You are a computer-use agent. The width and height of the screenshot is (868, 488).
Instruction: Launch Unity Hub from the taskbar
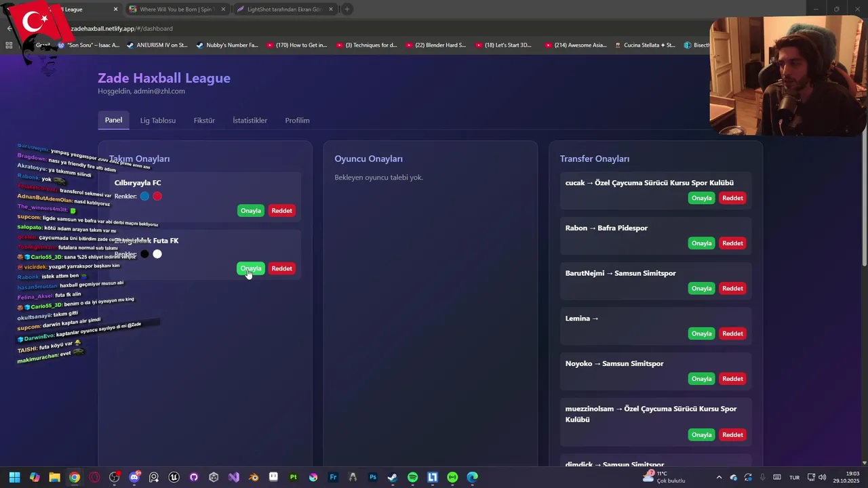click(x=214, y=477)
